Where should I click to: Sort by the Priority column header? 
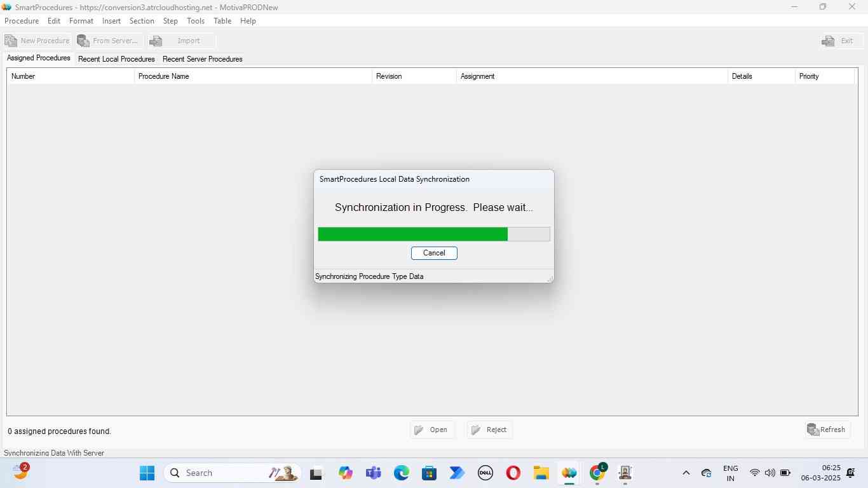coord(825,76)
